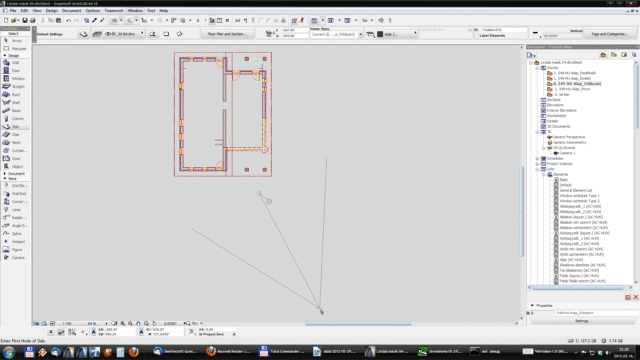The image size is (640, 360).
Task: Open the Teamwork menu
Action: click(x=114, y=11)
